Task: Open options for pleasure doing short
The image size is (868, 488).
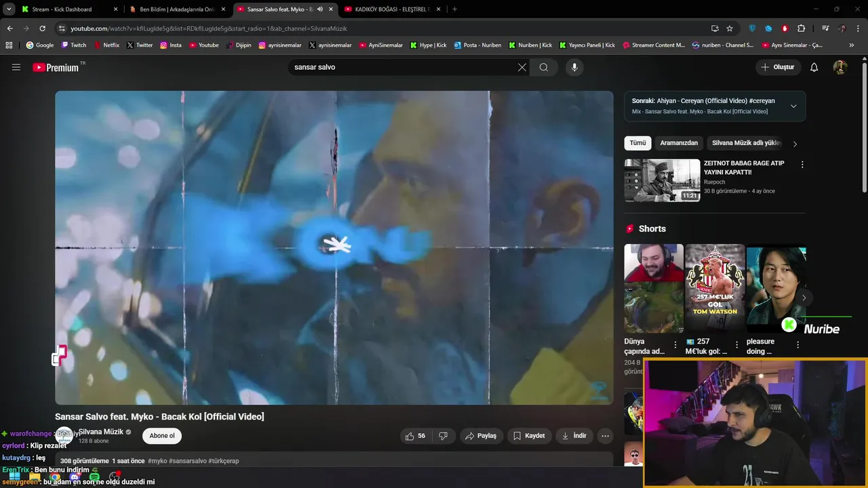Action: (797, 345)
